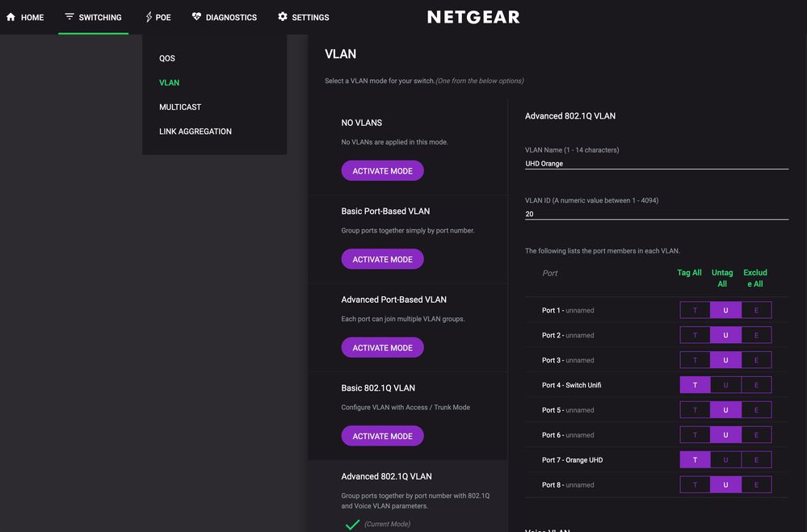Click the Settings gear icon
The image size is (807, 532).
[x=283, y=17]
